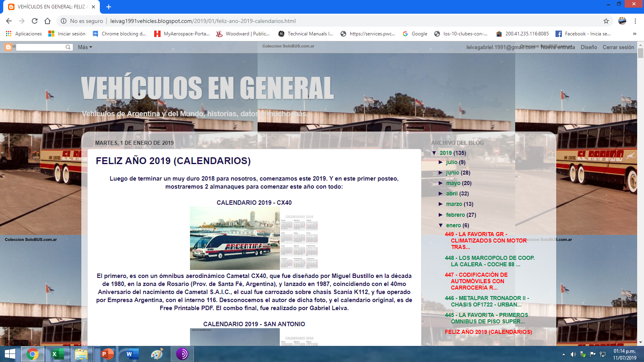Open a new browser tab
Viewport: 644px width, 362px height.
pos(109,7)
